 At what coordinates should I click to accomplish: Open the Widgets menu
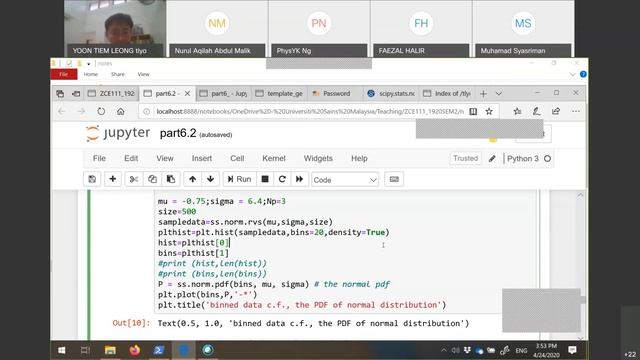[318, 158]
